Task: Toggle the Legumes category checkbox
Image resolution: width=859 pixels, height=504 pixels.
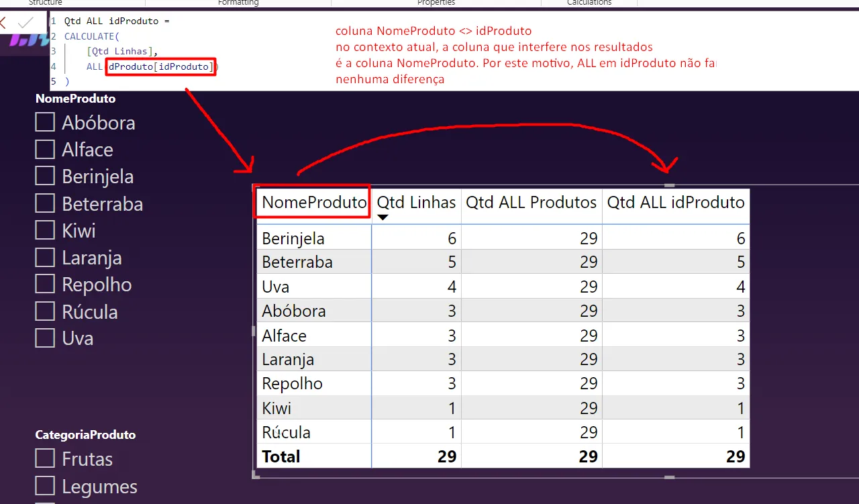Action: tap(45, 486)
